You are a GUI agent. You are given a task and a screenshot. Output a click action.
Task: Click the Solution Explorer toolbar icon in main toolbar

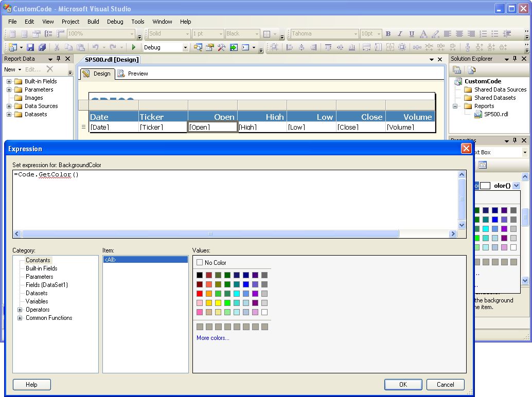(x=198, y=47)
